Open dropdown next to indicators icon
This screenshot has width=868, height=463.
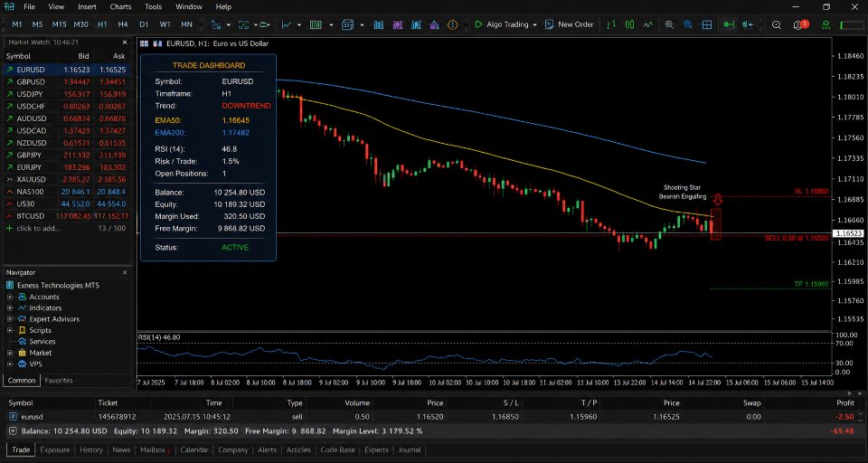click(299, 25)
